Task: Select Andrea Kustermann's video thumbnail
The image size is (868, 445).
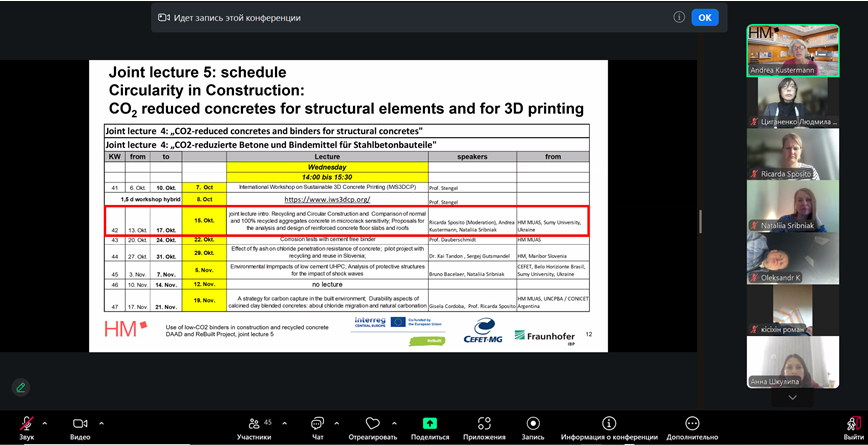Action: pos(792,50)
